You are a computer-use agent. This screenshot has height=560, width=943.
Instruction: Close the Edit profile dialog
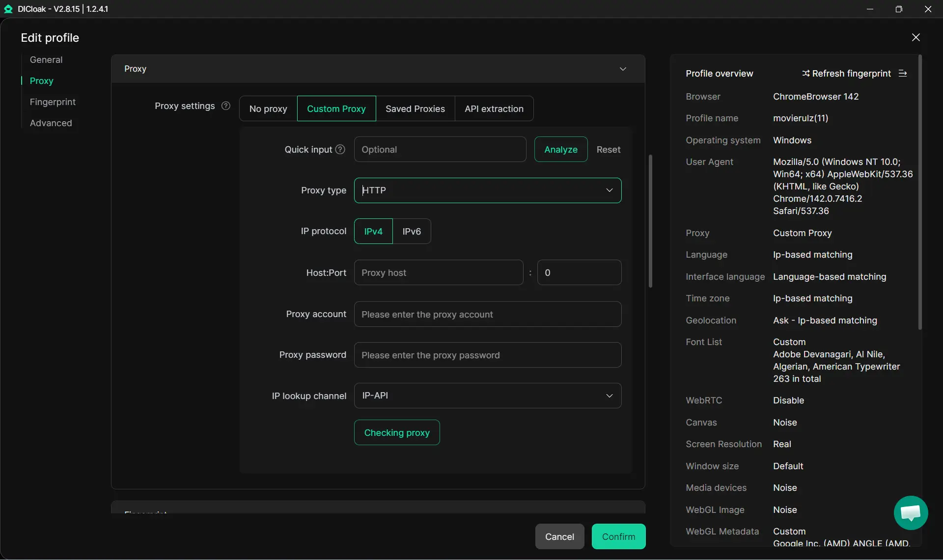(x=915, y=38)
